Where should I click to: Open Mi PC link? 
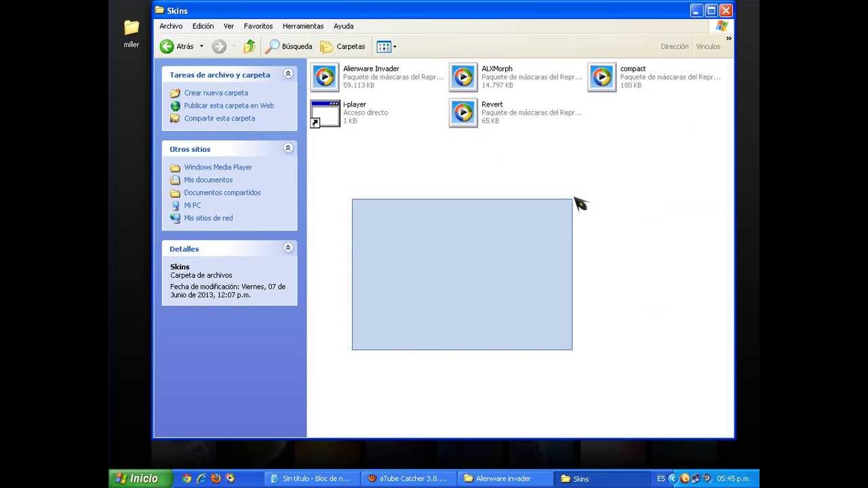[193, 205]
